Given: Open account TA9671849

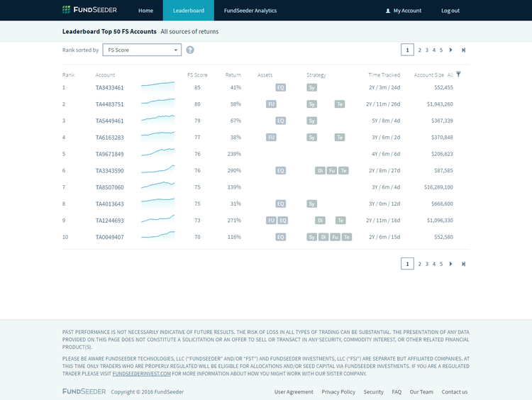Looking at the screenshot, I should (109, 154).
